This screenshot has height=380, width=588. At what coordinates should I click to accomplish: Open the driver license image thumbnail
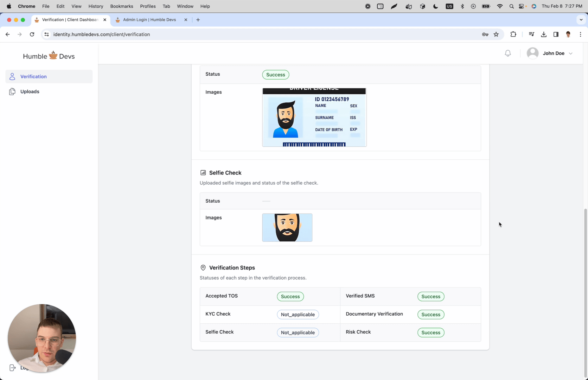[x=314, y=118]
